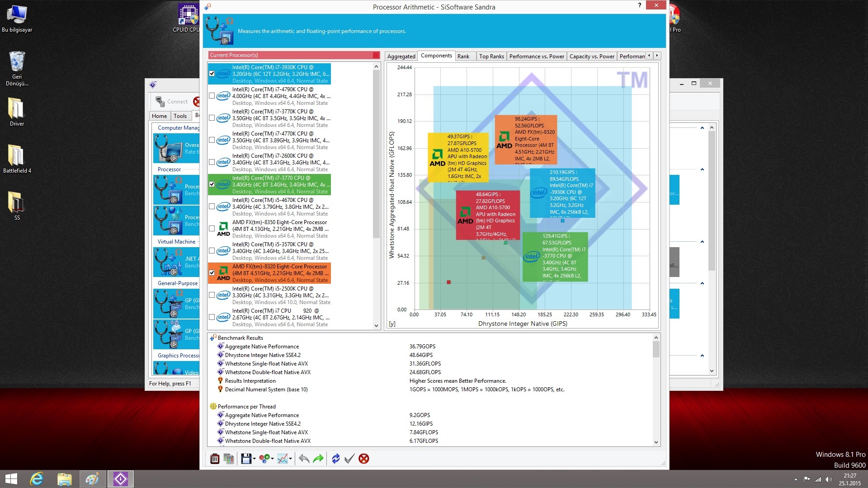
Task: Switch to Performance vs. Power tab
Action: [x=537, y=56]
